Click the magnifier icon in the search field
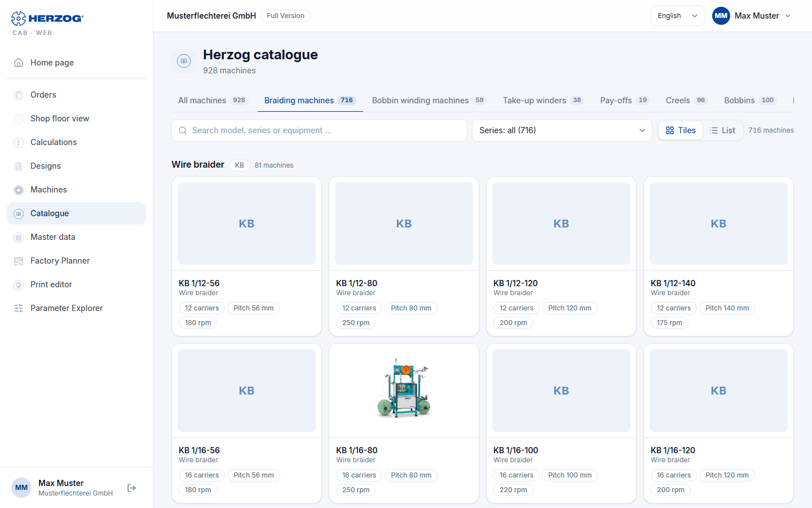Screen dimensions: 812x508 (x=183, y=130)
